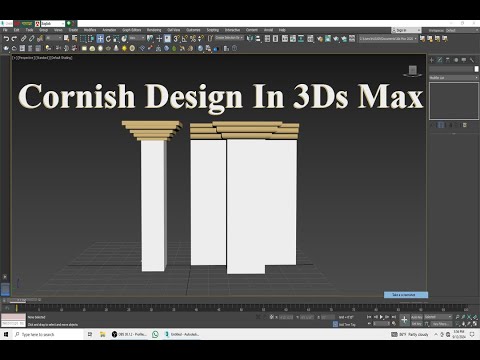Open the project folder path dropdown
Screen dimensions: 480x360
(388, 39)
